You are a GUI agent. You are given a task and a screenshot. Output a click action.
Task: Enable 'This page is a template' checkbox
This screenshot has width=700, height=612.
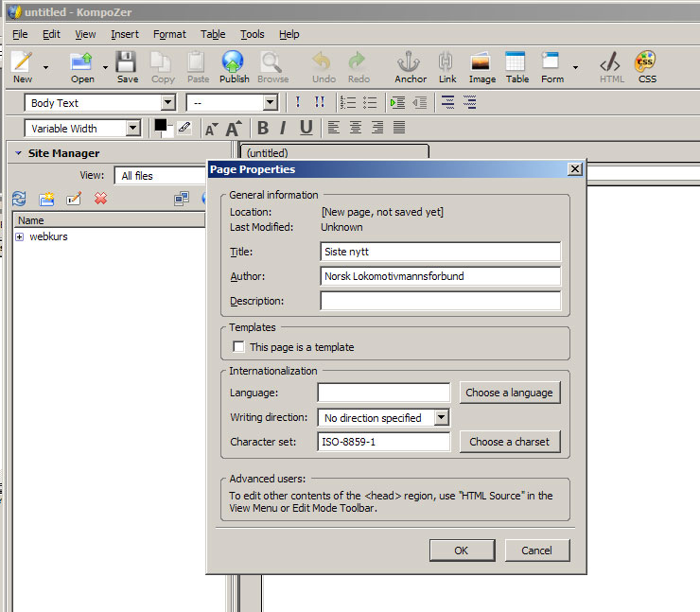coord(238,347)
